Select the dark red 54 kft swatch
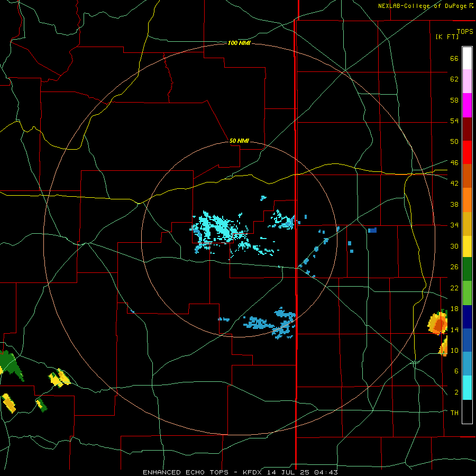476x476 pixels. 467,129
